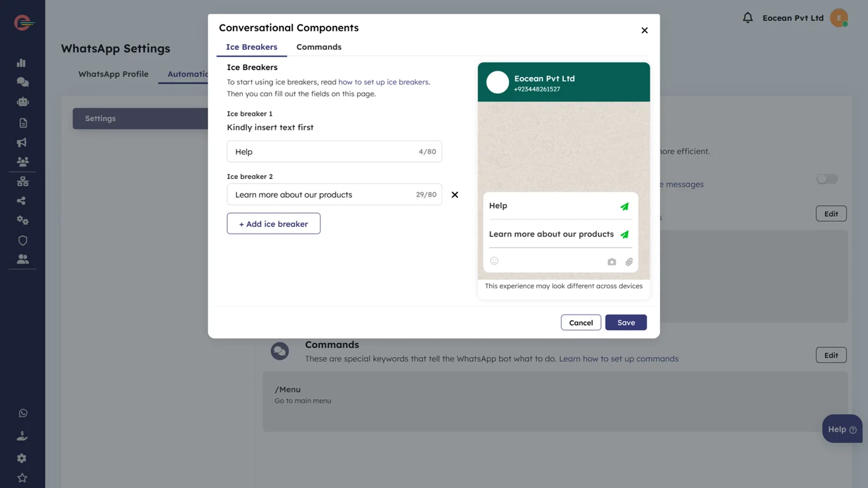Screen dimensions: 868x488
Task: Close the Conversational Components dialog
Action: tap(645, 30)
